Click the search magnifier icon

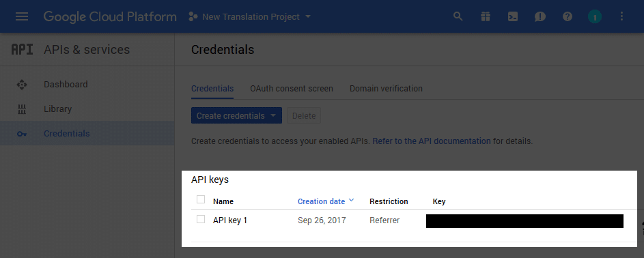(458, 16)
